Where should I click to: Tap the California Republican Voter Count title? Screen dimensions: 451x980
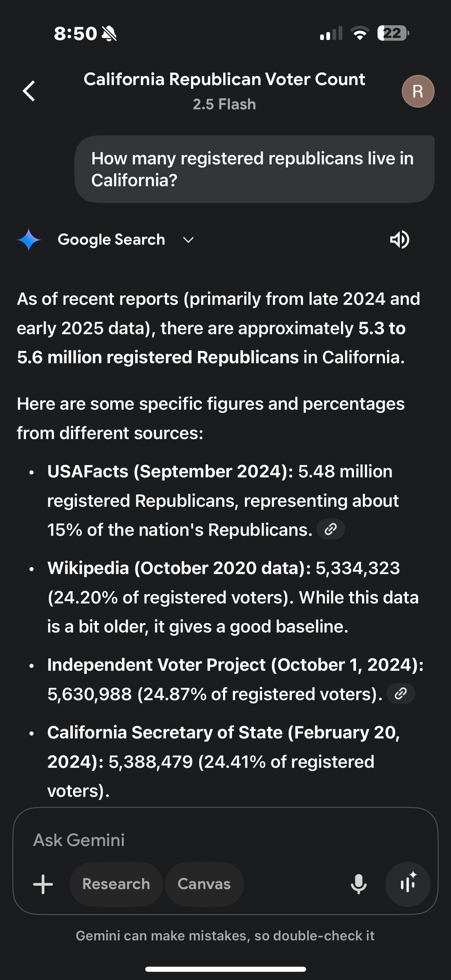[224, 79]
